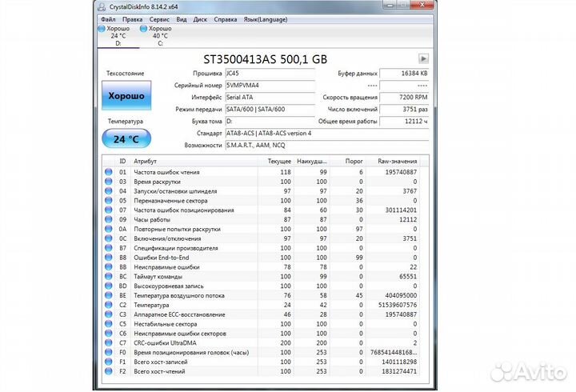Click status icon for attribute C3 hardware ECC
The image size is (576, 392).
coord(108,314)
